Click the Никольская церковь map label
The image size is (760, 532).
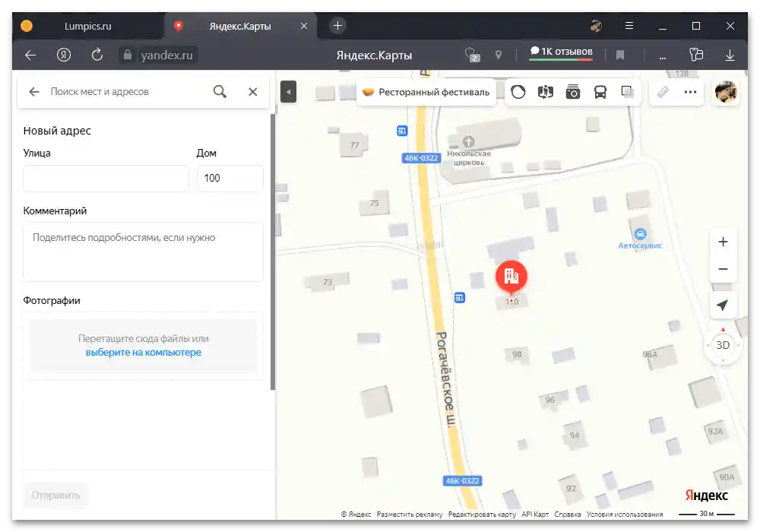pyautogui.click(x=469, y=158)
